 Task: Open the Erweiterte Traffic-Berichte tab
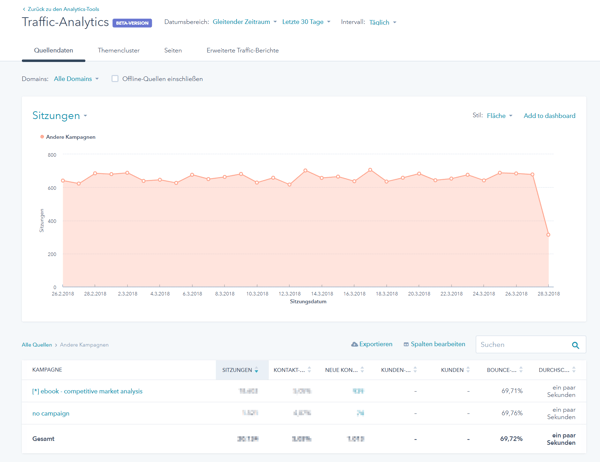click(243, 50)
